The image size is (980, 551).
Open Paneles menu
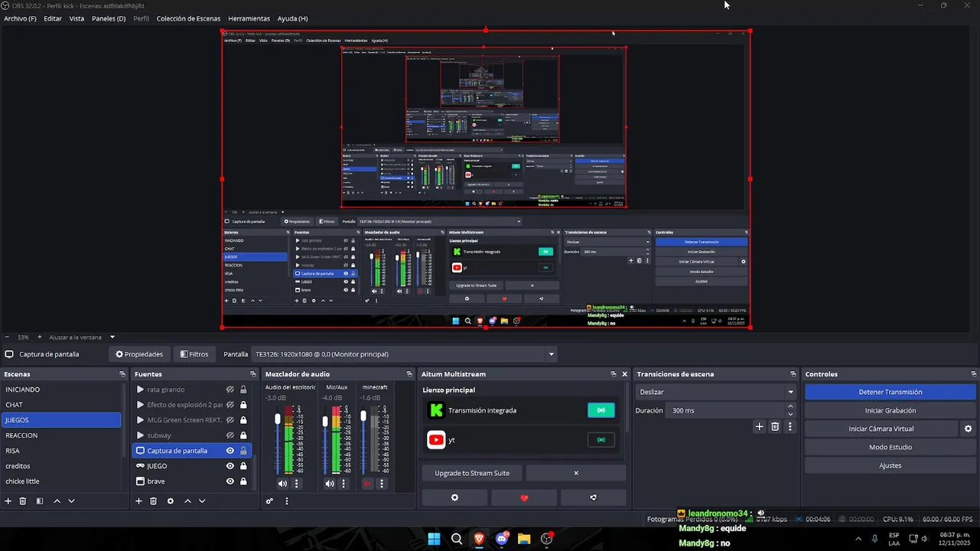109,18
